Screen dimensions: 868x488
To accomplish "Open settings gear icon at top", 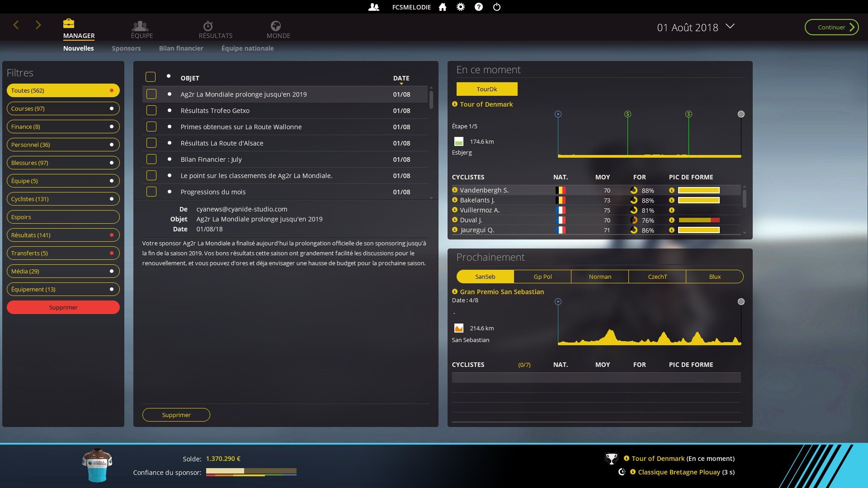I will coord(461,7).
